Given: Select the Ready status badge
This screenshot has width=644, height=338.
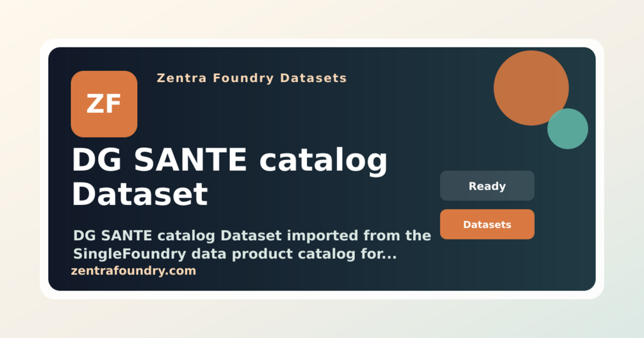Looking at the screenshot, I should 487,186.
